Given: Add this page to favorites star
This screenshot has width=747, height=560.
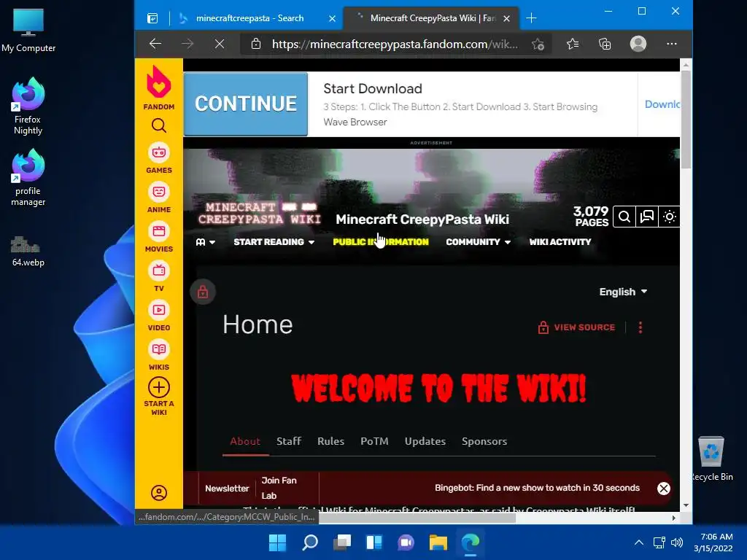Looking at the screenshot, I should click(x=538, y=44).
